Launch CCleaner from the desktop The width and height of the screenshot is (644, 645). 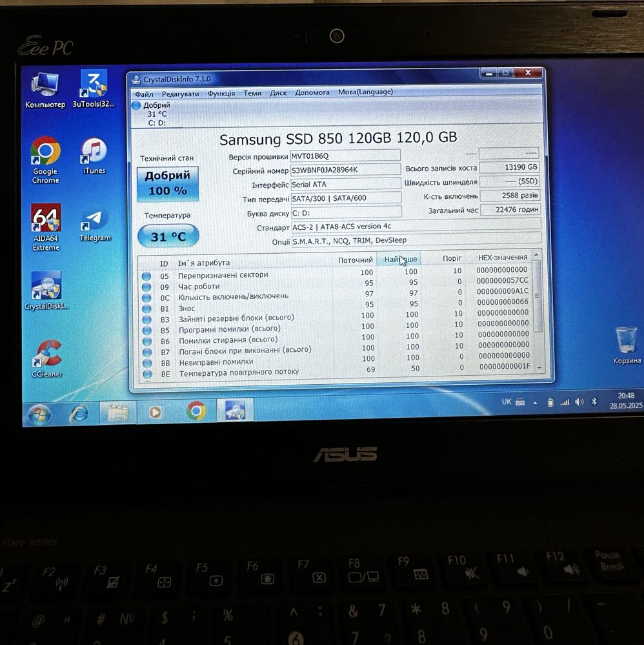[x=47, y=358]
